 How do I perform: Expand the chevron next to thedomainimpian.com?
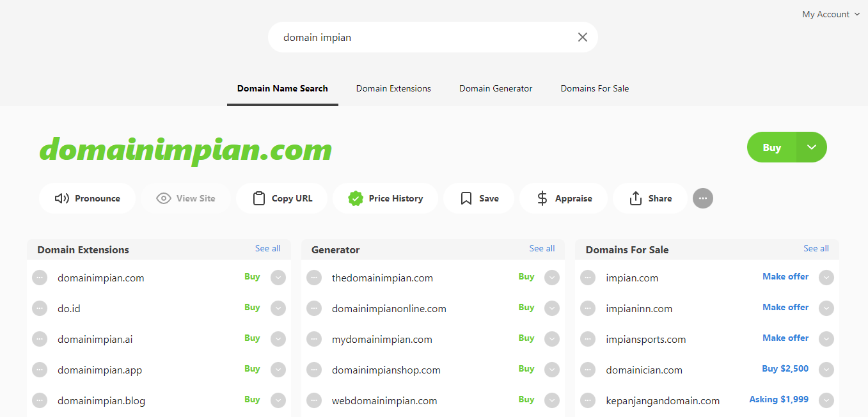click(552, 278)
